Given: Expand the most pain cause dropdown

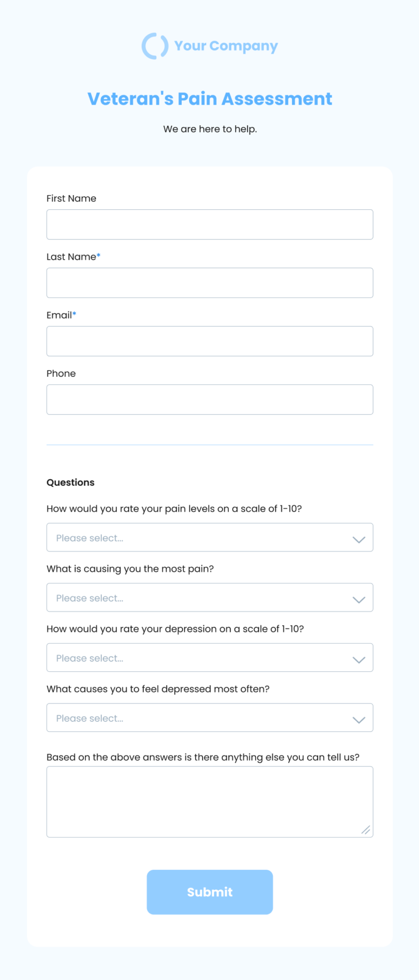Looking at the screenshot, I should (209, 597).
